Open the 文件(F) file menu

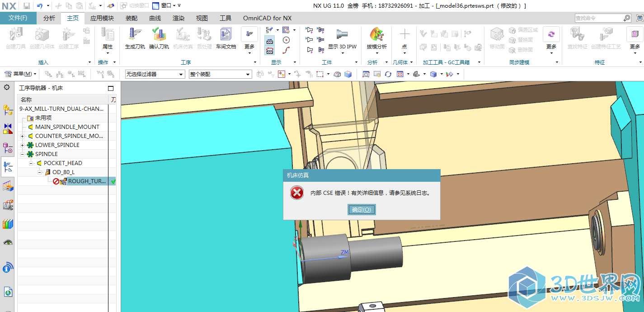coord(18,18)
